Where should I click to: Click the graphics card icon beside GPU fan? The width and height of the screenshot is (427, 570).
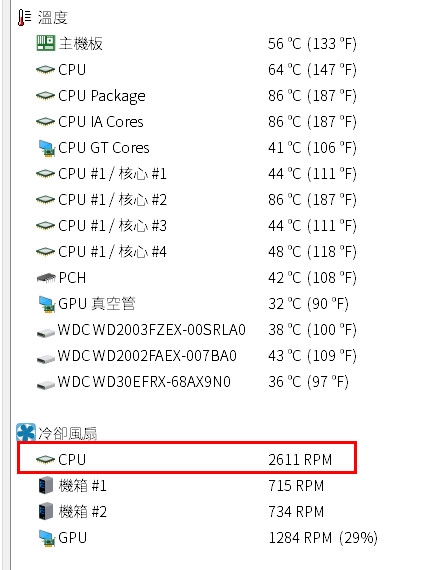click(x=47, y=538)
